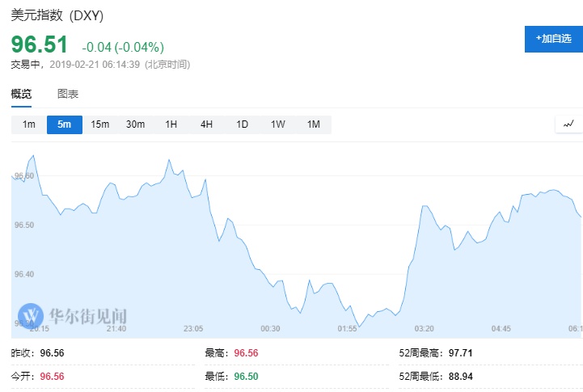This screenshot has width=583, height=392.
Task: Select the 1m timeframe
Action: click(29, 124)
